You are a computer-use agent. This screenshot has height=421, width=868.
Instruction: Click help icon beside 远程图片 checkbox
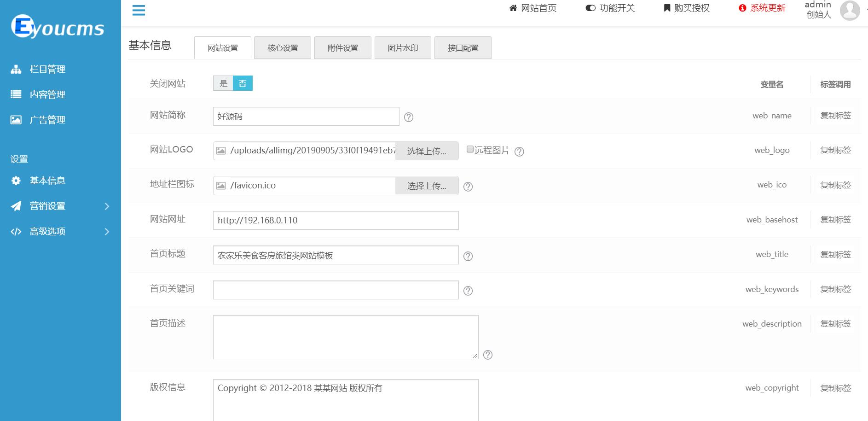519,152
